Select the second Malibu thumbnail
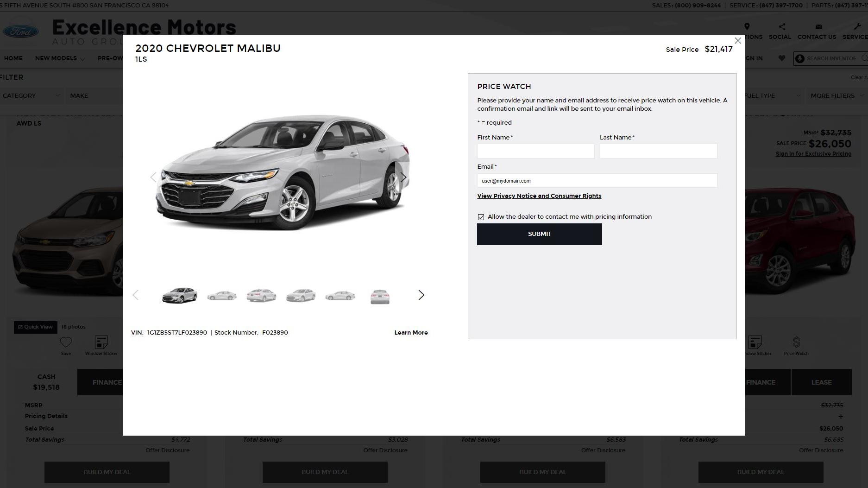Screen dimensions: 868x488 pyautogui.click(x=222, y=296)
